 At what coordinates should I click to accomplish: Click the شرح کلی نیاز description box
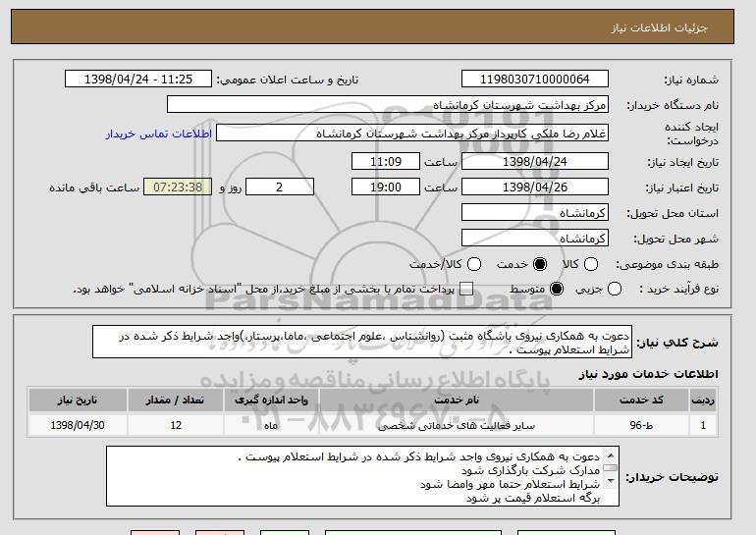[362, 342]
